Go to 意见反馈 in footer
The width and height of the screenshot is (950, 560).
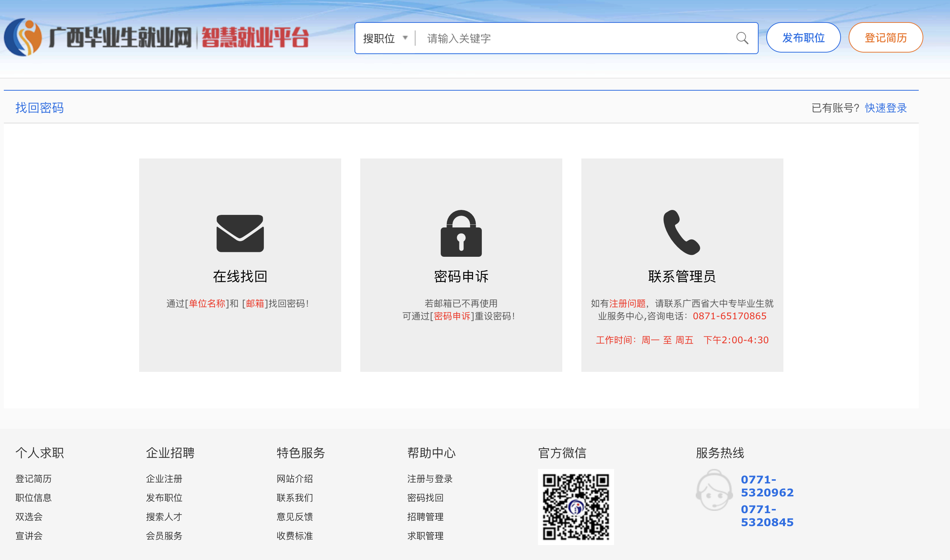click(x=294, y=517)
